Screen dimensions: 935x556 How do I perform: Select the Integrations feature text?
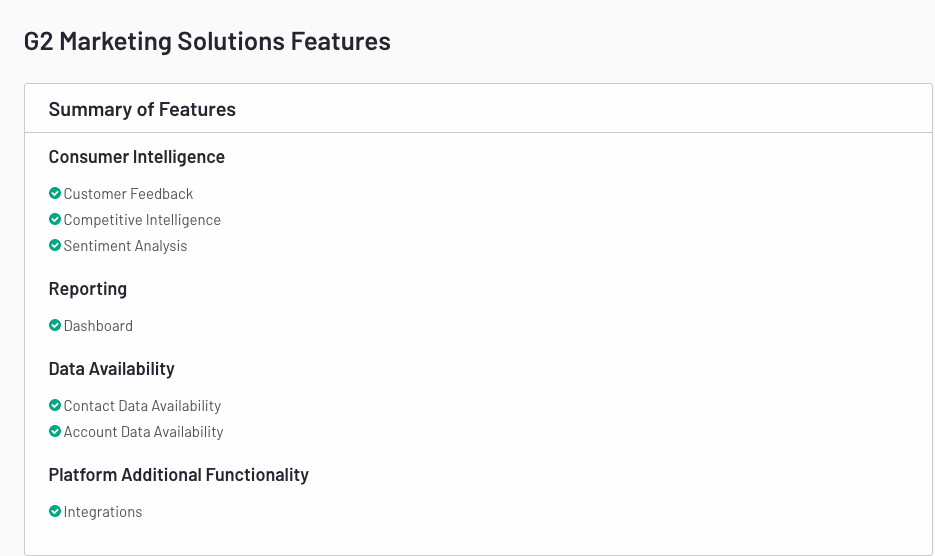103,512
